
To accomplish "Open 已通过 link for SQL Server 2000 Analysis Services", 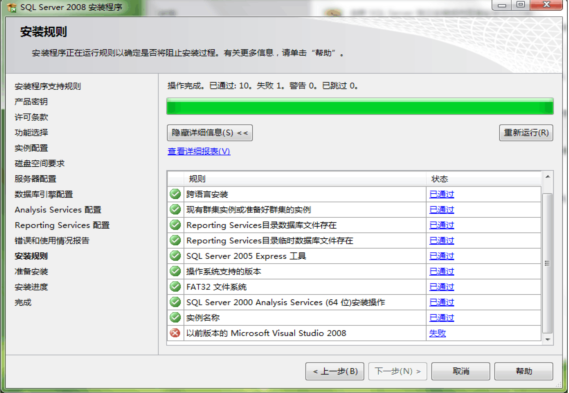I will coord(442,302).
